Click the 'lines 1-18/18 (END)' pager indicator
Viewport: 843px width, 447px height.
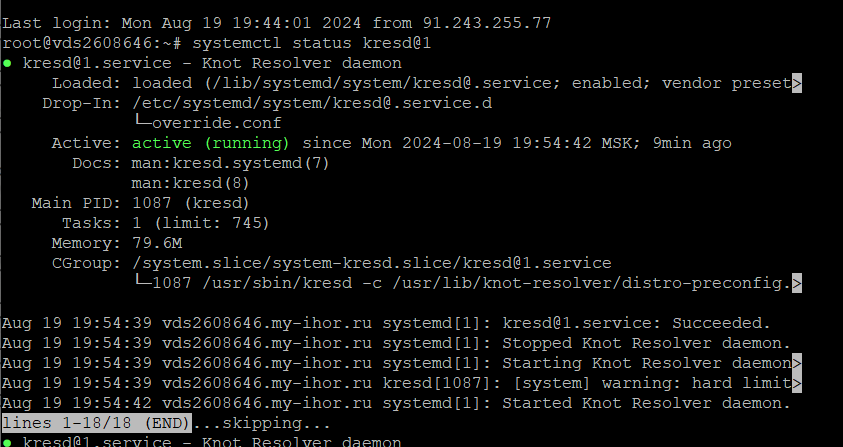click(96, 423)
